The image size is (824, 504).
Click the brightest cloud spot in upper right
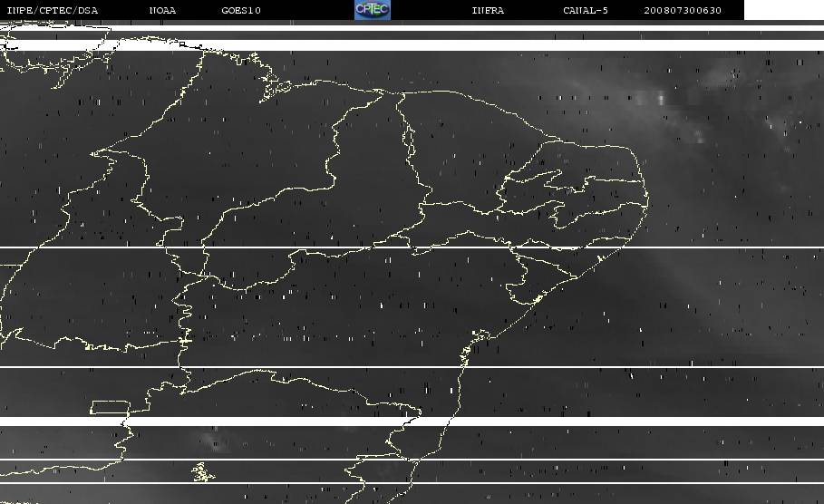660,98
